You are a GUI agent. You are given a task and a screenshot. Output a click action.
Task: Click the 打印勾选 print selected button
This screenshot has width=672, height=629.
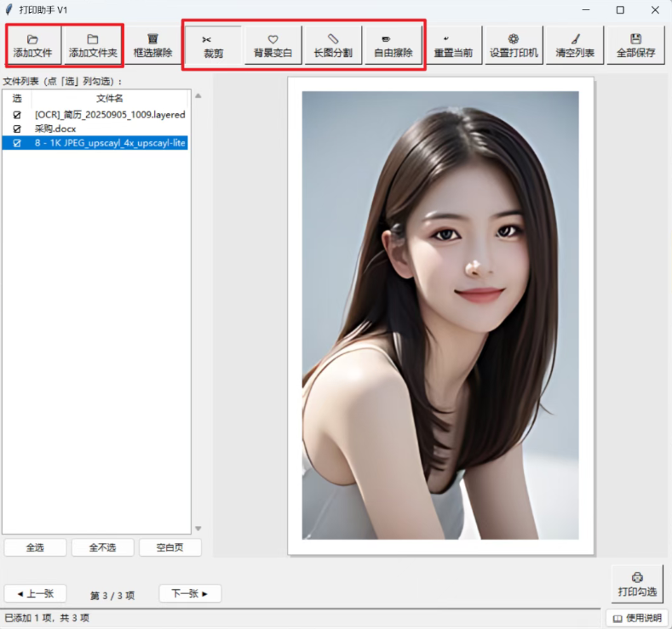[637, 585]
